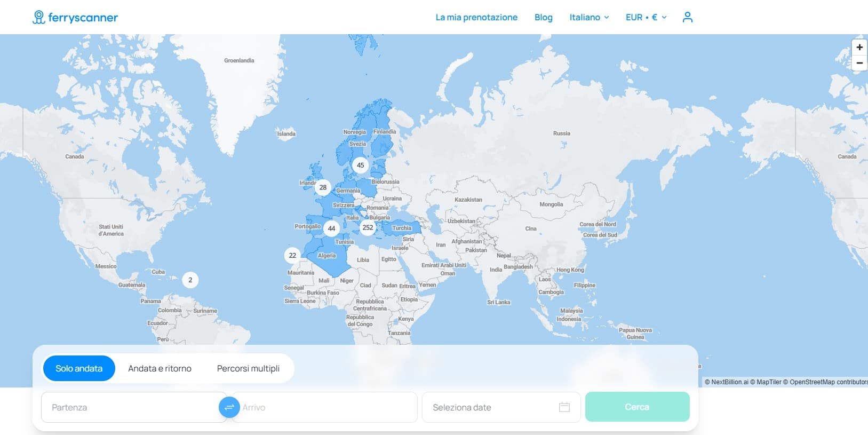The width and height of the screenshot is (868, 435).
Task: Zoom out the map with minus button
Action: [x=859, y=63]
